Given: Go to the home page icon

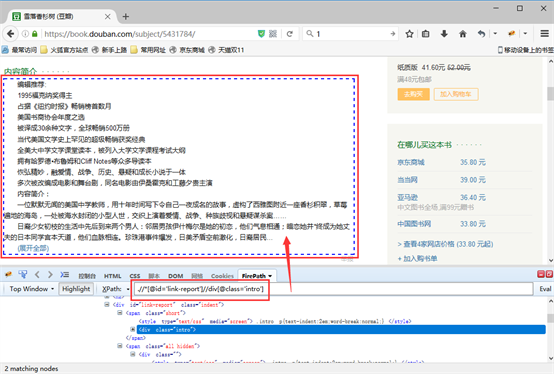Looking at the screenshot, I should click(462, 34).
